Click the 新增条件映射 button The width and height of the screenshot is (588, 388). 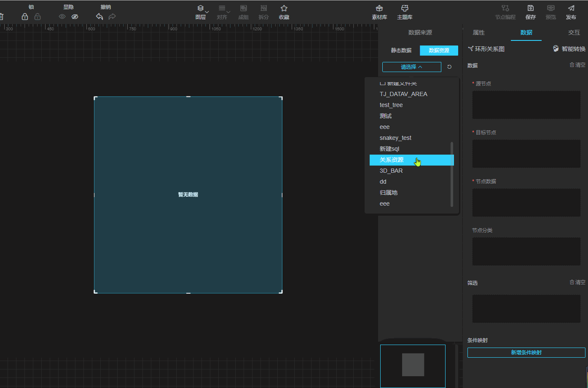(x=526, y=353)
